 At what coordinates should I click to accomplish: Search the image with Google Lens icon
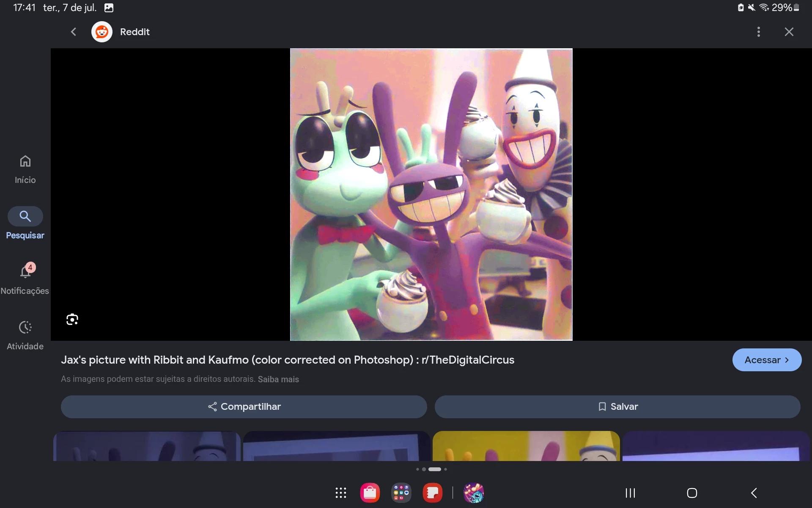coord(72,319)
